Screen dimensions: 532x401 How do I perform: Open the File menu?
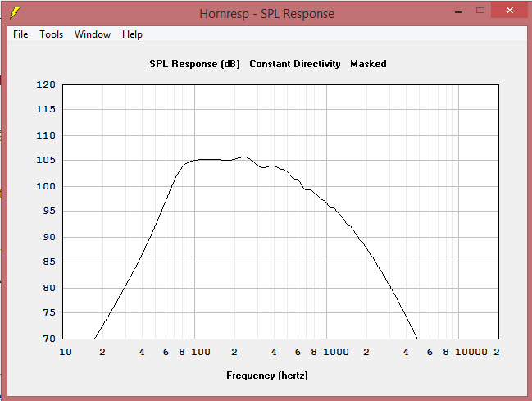(20, 34)
